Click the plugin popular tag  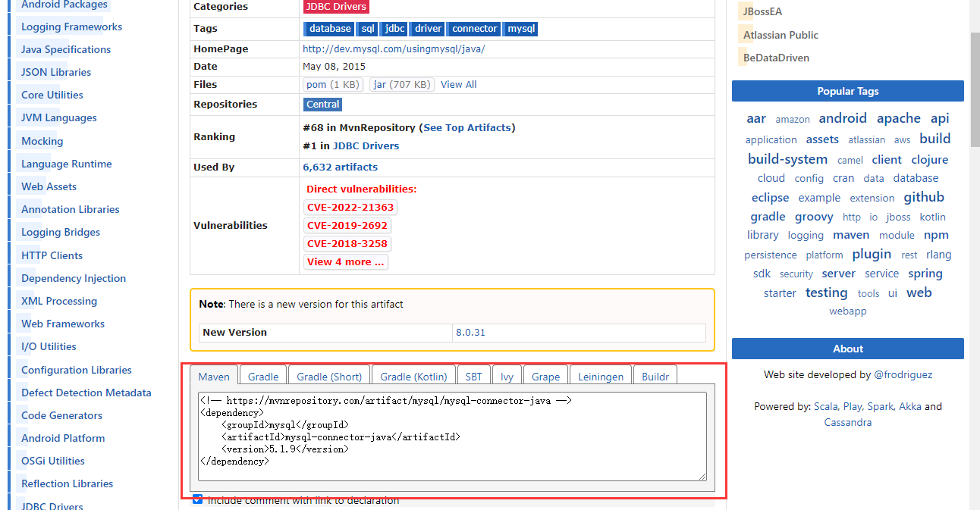(x=872, y=254)
